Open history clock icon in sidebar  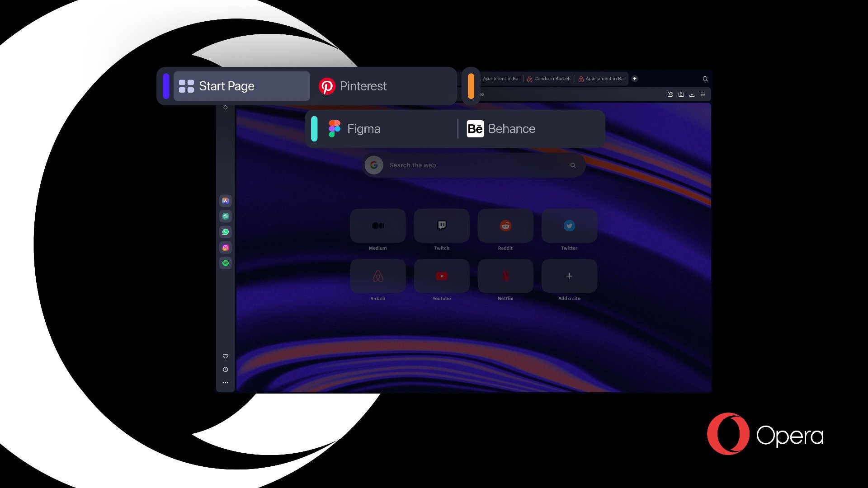[226, 370]
